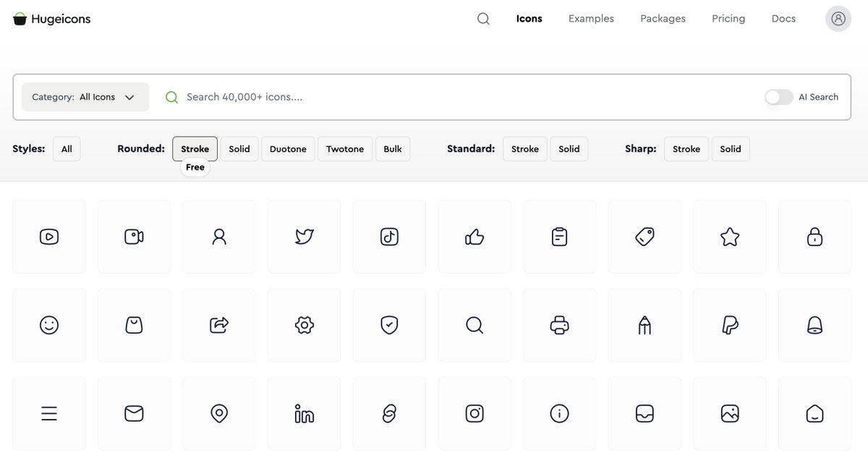Click the home icon tile

click(x=814, y=413)
